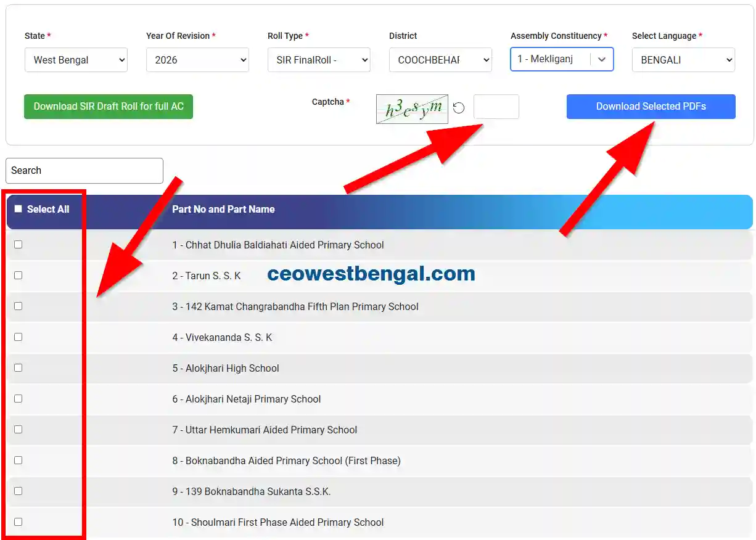Screen dimensions: 756x540
Task: Toggle the Select All checkbox
Action: pos(18,209)
